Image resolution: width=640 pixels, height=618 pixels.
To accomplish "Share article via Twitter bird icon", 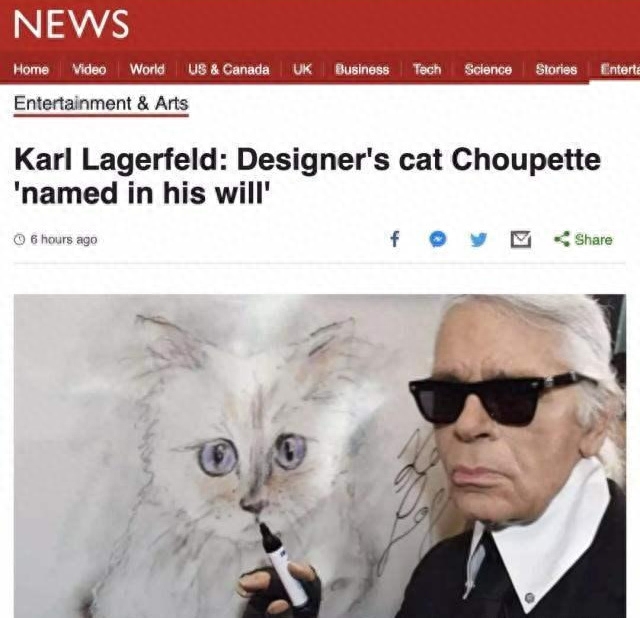I will 478,240.
